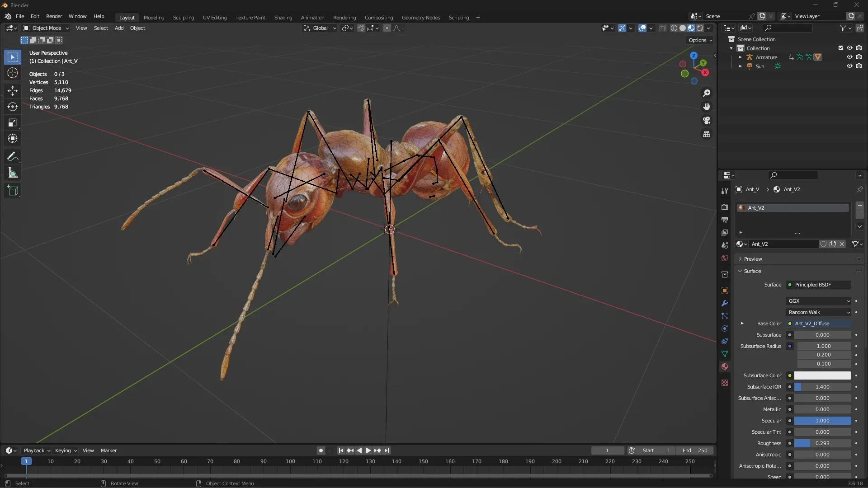Open the Object Mode dropdown
Viewport: 868px width, 488px height.
[x=46, y=28]
